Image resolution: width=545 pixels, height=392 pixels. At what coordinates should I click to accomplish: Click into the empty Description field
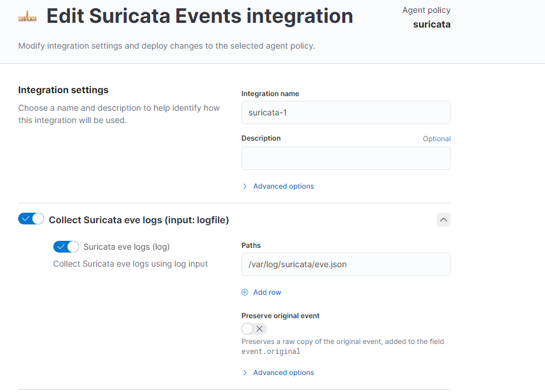[346, 158]
